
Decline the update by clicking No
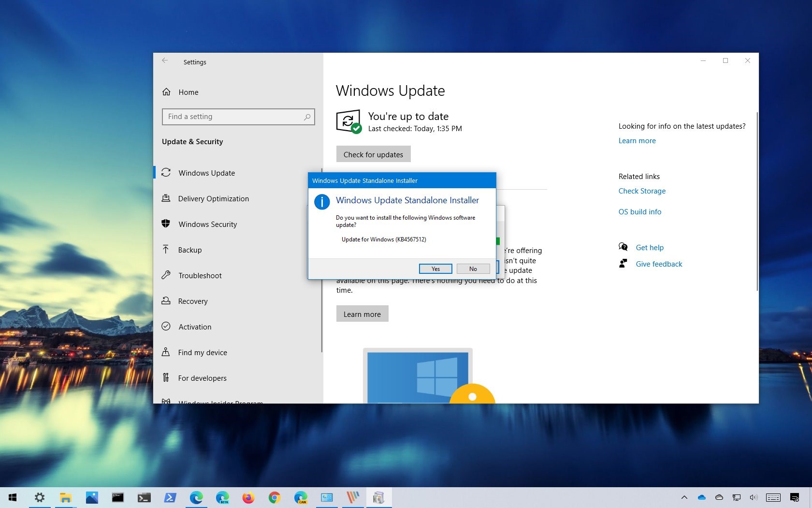473,269
